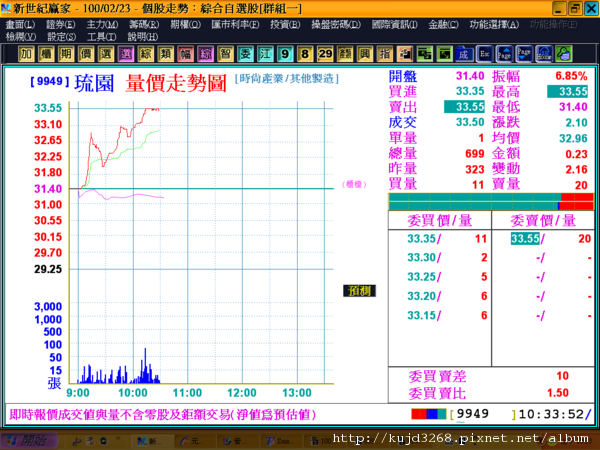Click the 時尚產業/其他製造 category label
Viewport: 600px width, 450px height.
[x=287, y=79]
